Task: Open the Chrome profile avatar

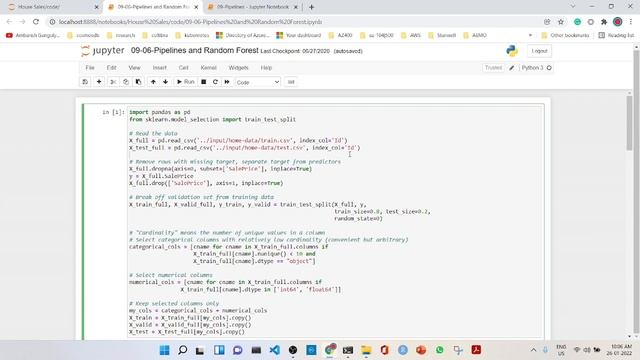Action: [x=618, y=22]
